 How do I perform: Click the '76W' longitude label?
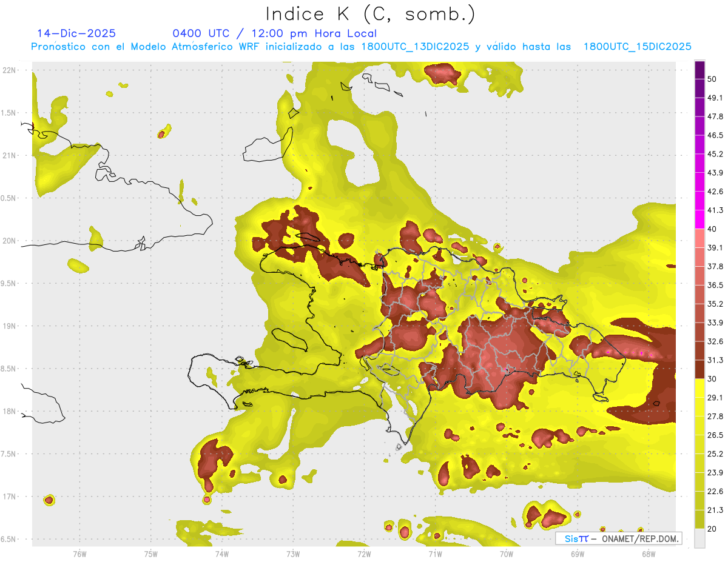click(x=79, y=554)
